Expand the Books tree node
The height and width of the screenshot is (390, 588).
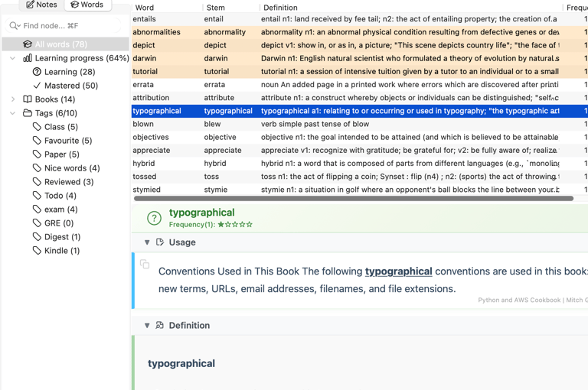coord(13,99)
